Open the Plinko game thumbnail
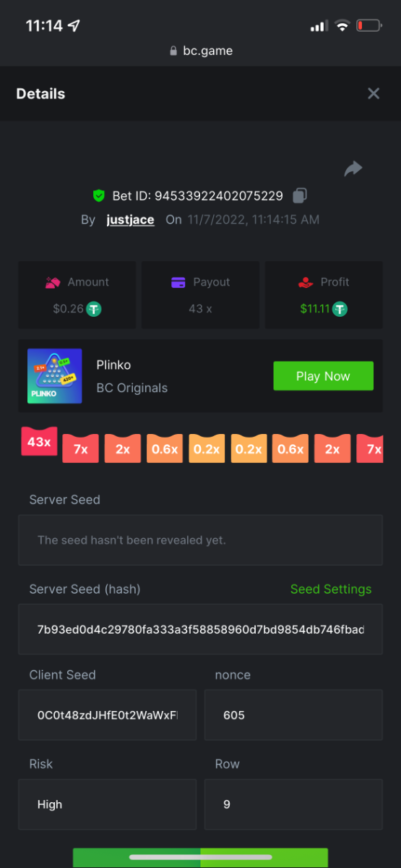 coord(54,376)
